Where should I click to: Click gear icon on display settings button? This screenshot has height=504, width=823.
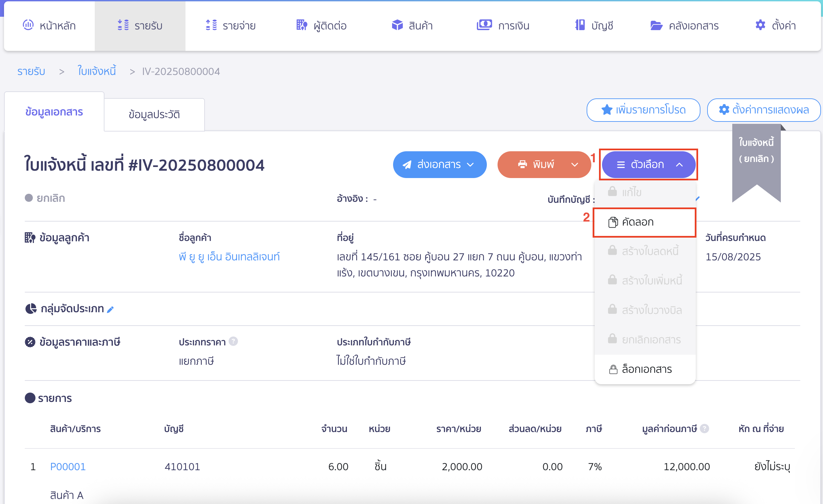(724, 110)
